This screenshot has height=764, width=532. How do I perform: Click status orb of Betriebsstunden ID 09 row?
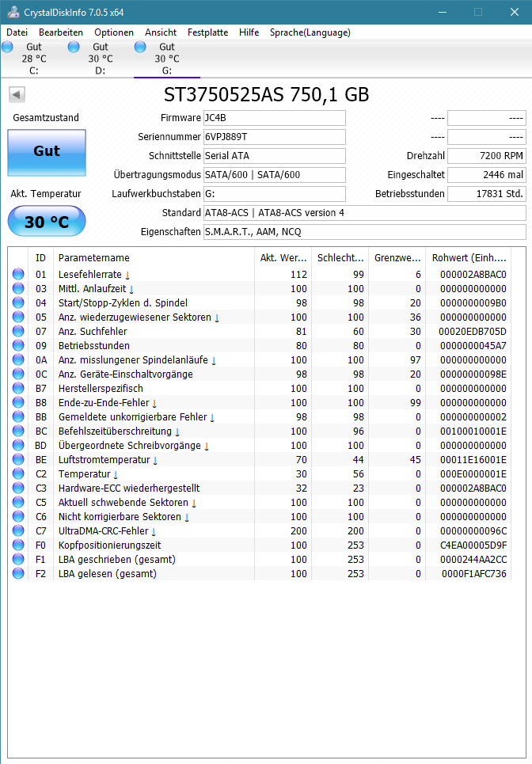pyautogui.click(x=18, y=345)
